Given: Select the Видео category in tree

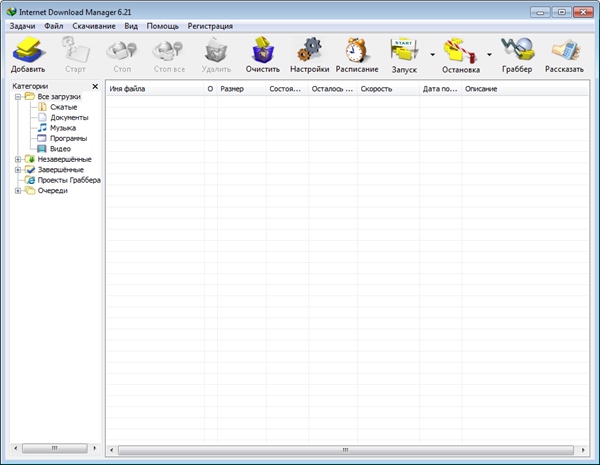Looking at the screenshot, I should [60, 149].
